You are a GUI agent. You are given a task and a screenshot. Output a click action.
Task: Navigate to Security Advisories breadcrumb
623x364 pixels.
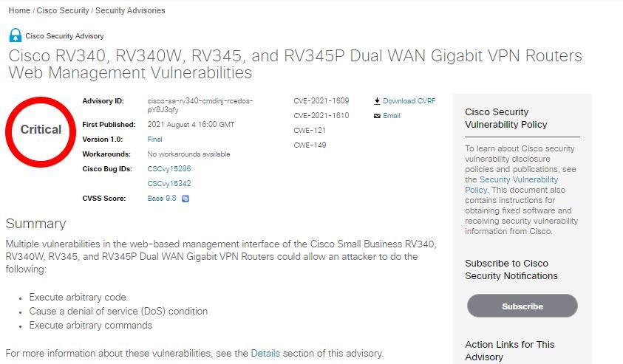[x=130, y=10]
